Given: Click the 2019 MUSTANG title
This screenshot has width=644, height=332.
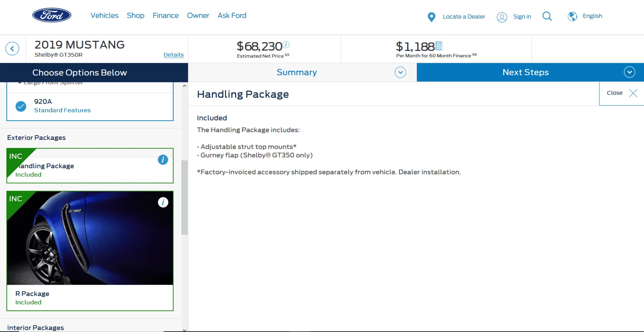Looking at the screenshot, I should click(x=80, y=45).
